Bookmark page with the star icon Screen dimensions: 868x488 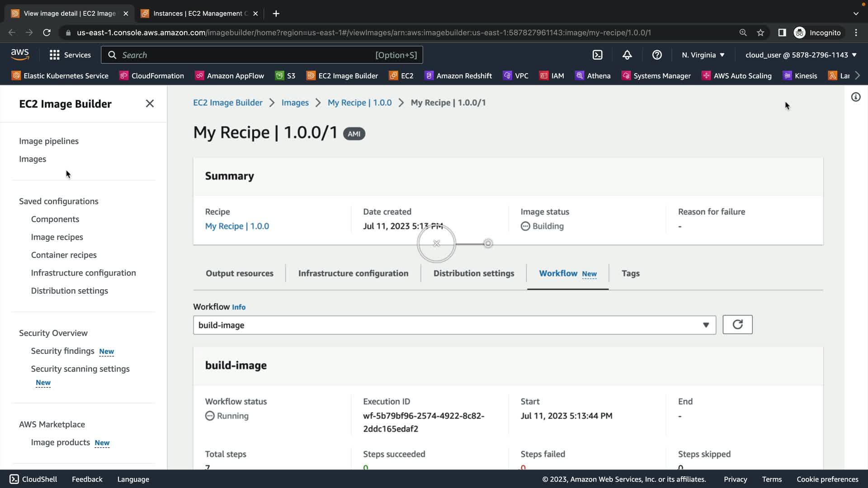760,33
